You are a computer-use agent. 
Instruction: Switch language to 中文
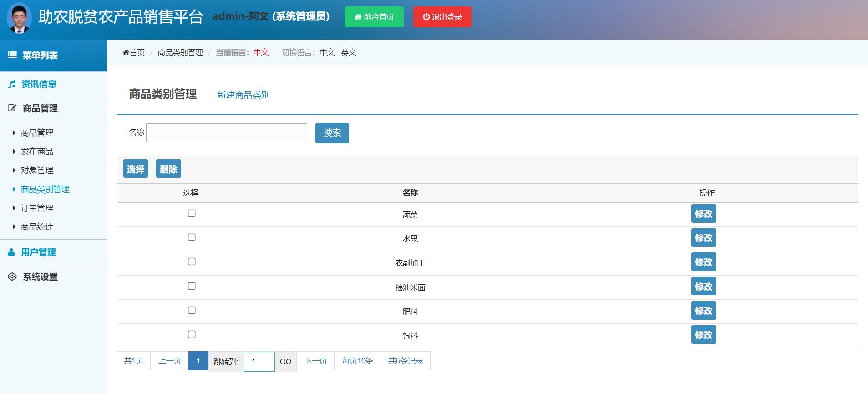pos(327,52)
